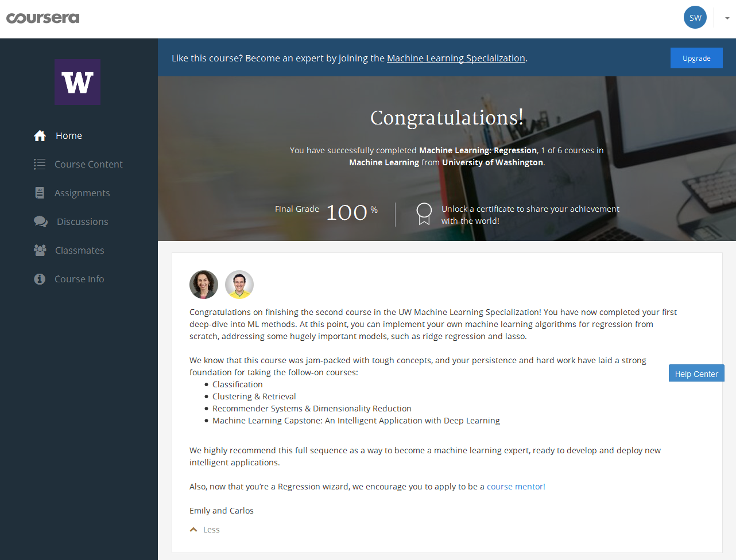Click Machine Learning Capstone list item
This screenshot has height=560, width=736.
(x=356, y=421)
